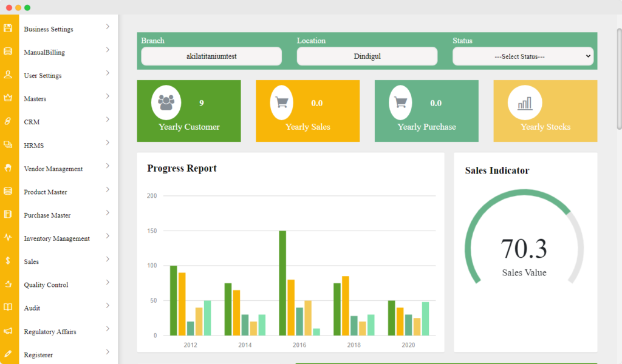Click the Yearly Sales cart icon
The width and height of the screenshot is (622, 364).
[x=282, y=103]
